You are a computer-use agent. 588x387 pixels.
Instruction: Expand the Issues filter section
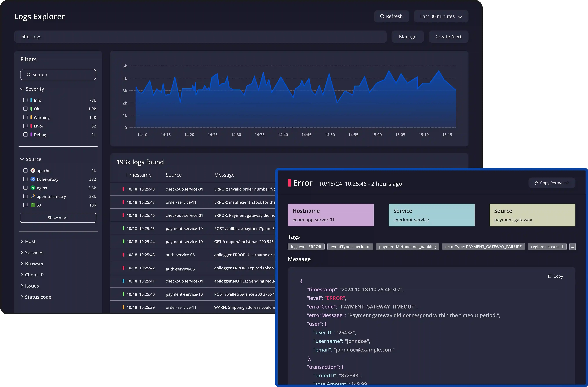[x=30, y=286]
